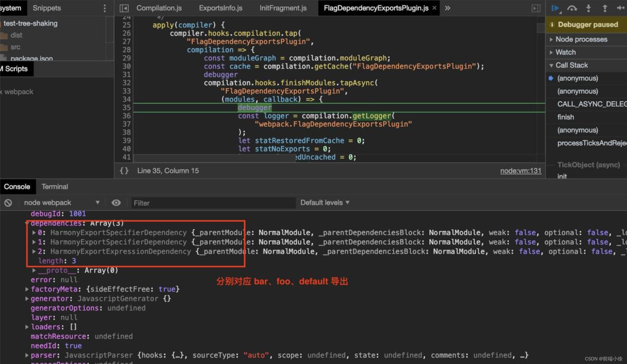Step into the next function call
627x364 pixels.
point(588,8)
